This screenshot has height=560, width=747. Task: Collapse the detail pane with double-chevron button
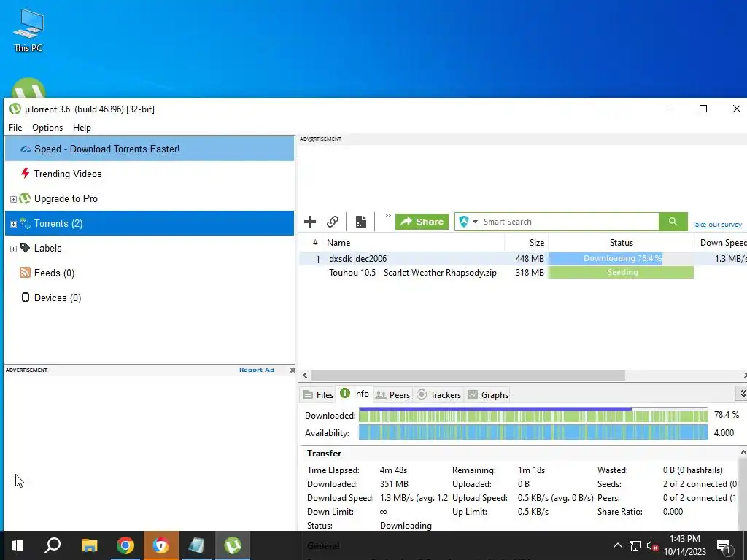point(742,394)
